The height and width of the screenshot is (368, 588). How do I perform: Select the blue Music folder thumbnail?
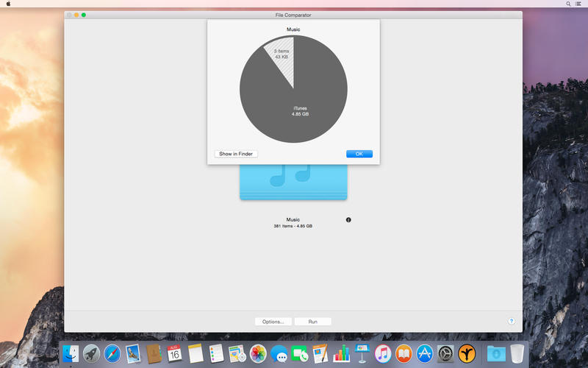pos(293,182)
